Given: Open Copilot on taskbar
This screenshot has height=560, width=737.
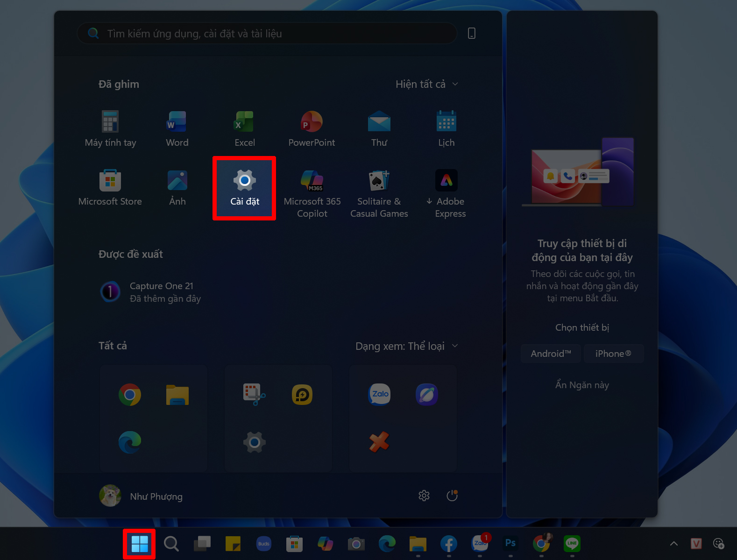Looking at the screenshot, I should tap(326, 544).
